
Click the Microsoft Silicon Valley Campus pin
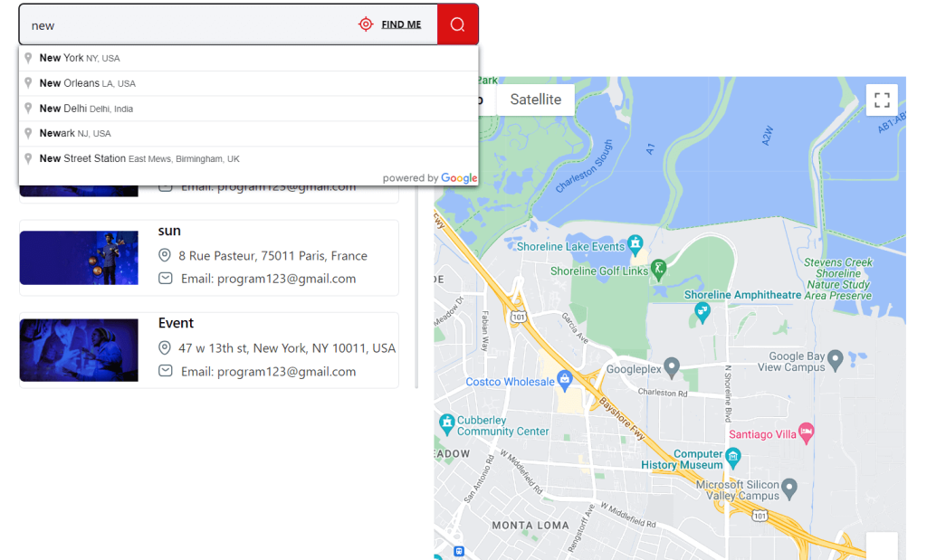coord(789,489)
